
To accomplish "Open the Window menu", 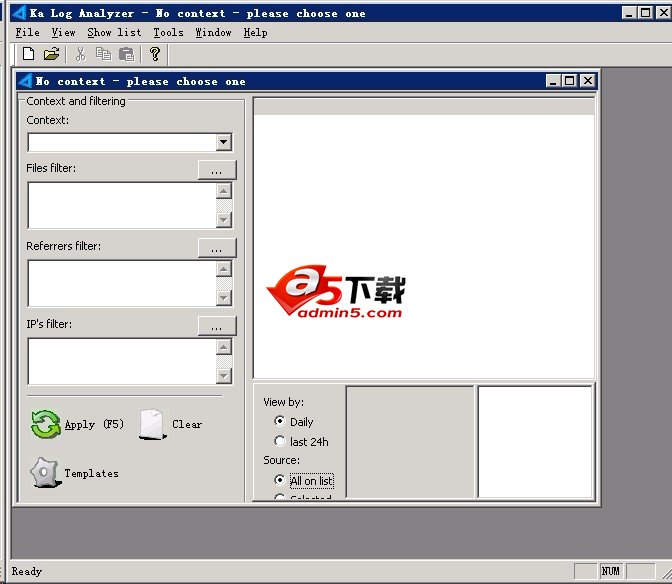I will [x=213, y=33].
